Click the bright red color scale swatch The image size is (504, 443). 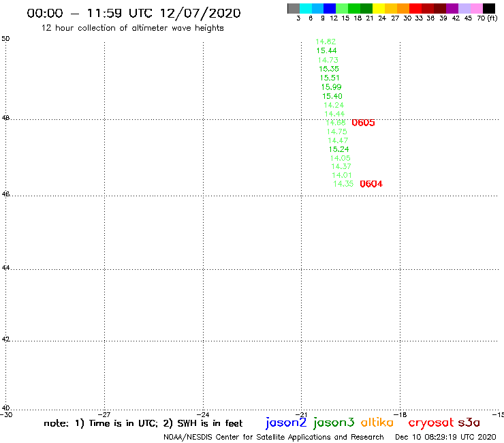click(415, 8)
